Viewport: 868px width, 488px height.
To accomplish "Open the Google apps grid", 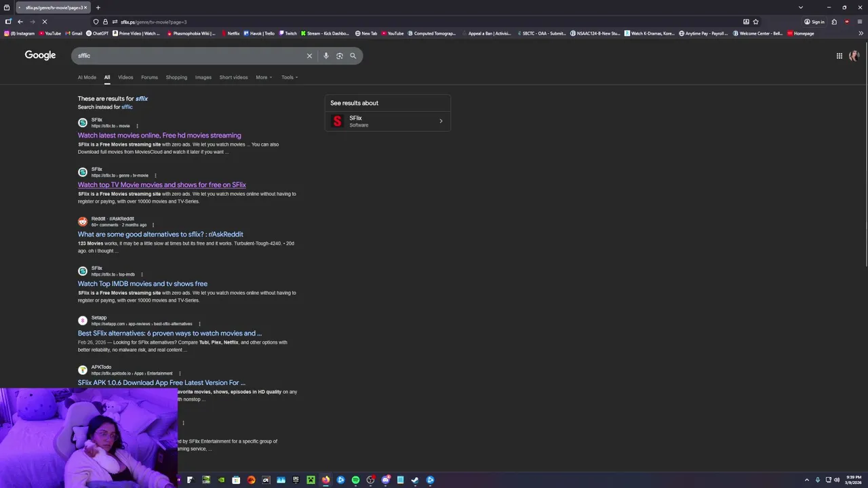I will 839,56.
